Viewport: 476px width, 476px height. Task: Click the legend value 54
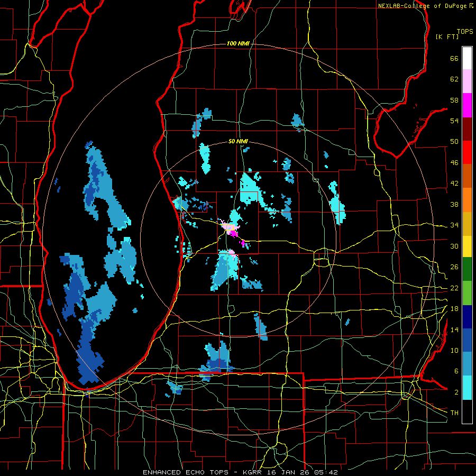[454, 121]
